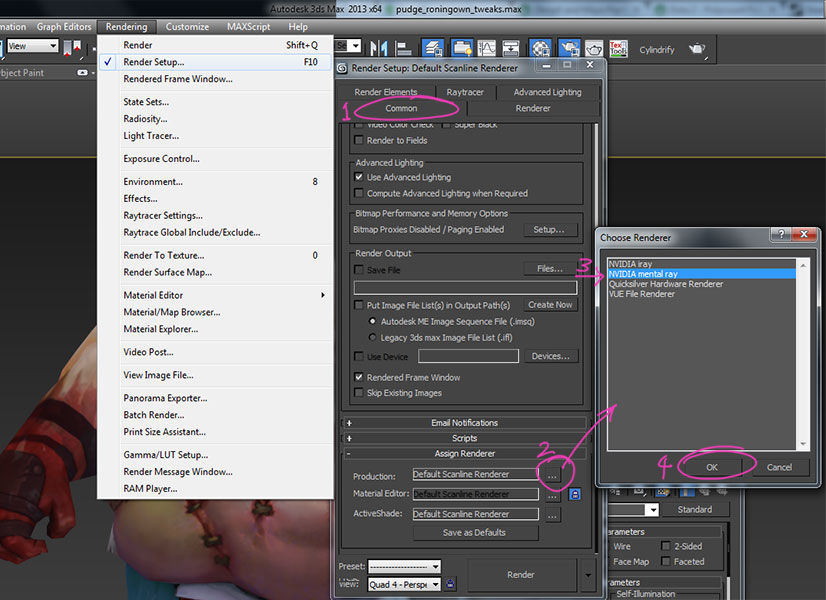Click the Bitmap Proxies Setup... button
826x600 pixels.
548,230
